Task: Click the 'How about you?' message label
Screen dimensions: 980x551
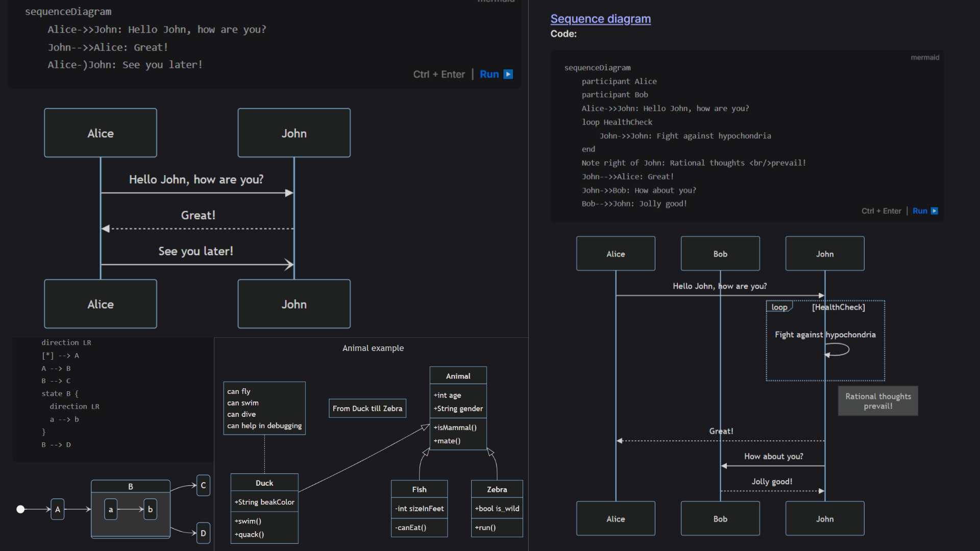Action: [773, 456]
